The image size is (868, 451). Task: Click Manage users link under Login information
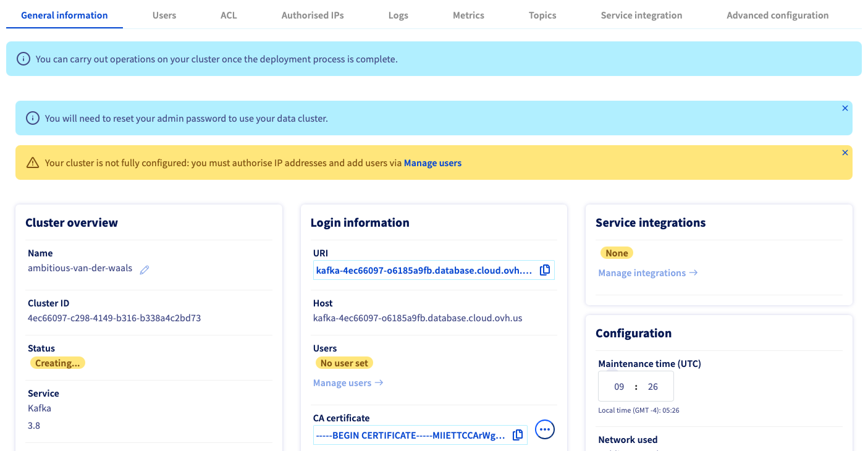pos(348,383)
